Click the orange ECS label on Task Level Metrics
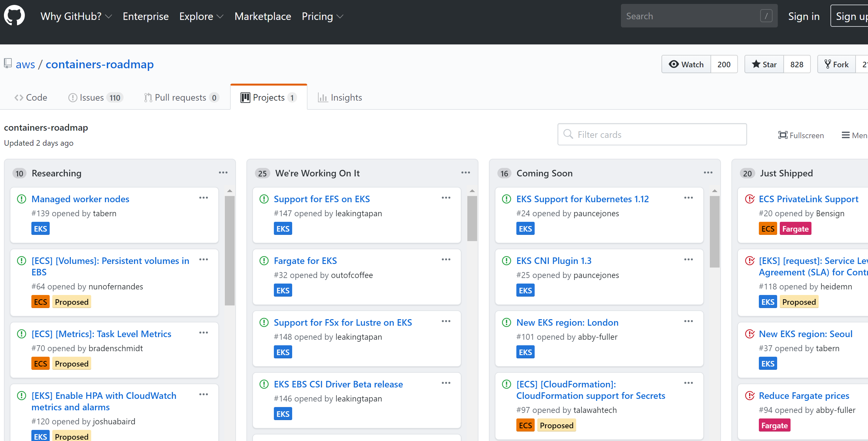868x441 pixels. pyautogui.click(x=41, y=364)
